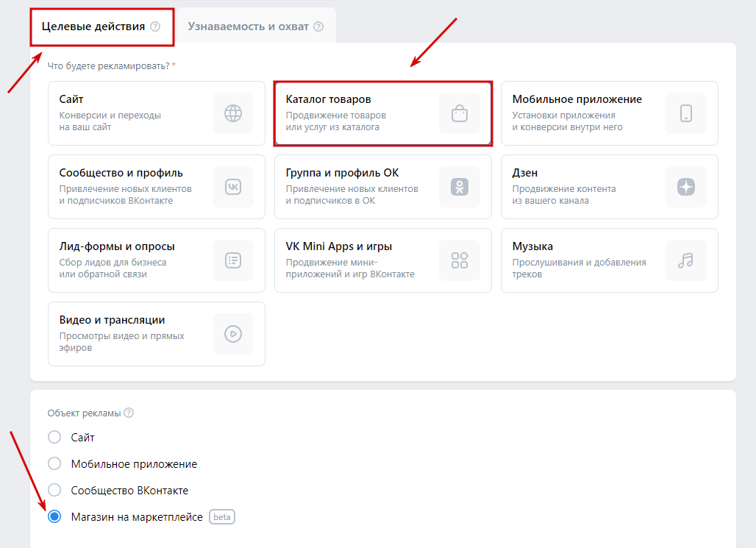Switch to Целевые действия tab
Image resolution: width=756 pixels, height=548 pixels.
[93, 26]
